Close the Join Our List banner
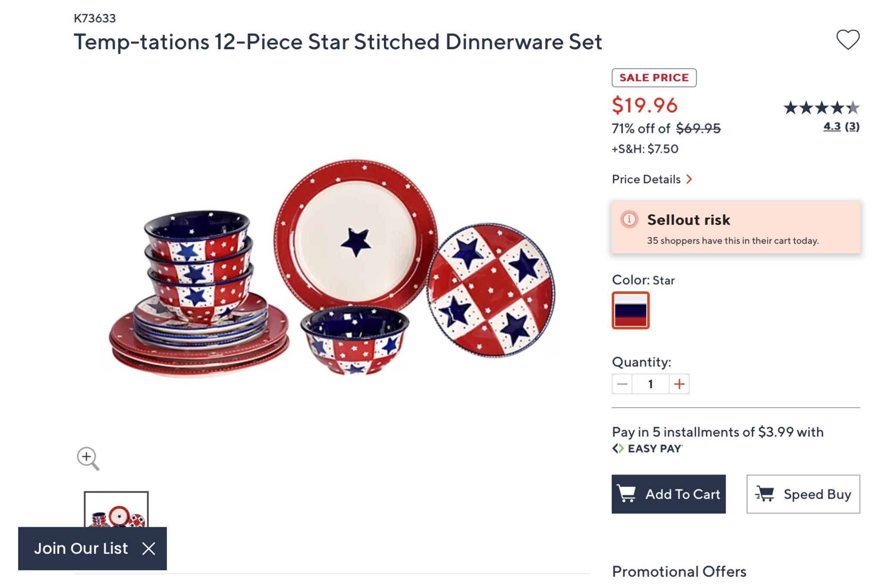The height and width of the screenshot is (588, 886). click(149, 548)
